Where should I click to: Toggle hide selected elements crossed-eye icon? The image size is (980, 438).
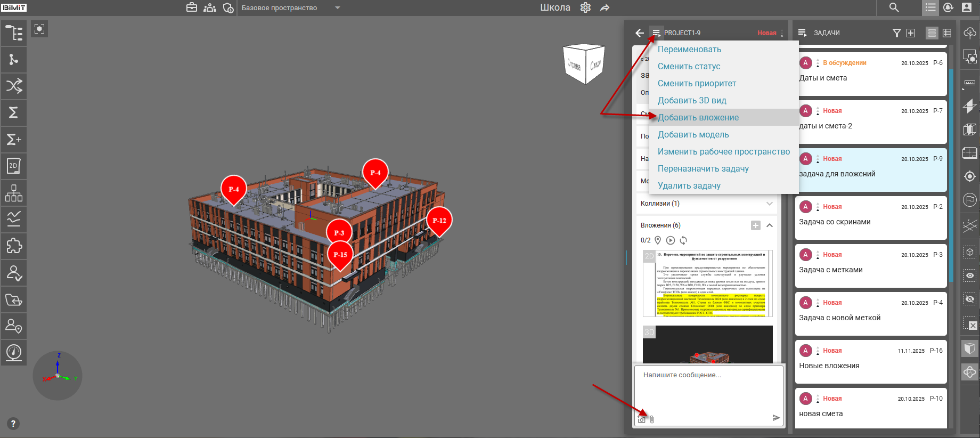pyautogui.click(x=970, y=299)
